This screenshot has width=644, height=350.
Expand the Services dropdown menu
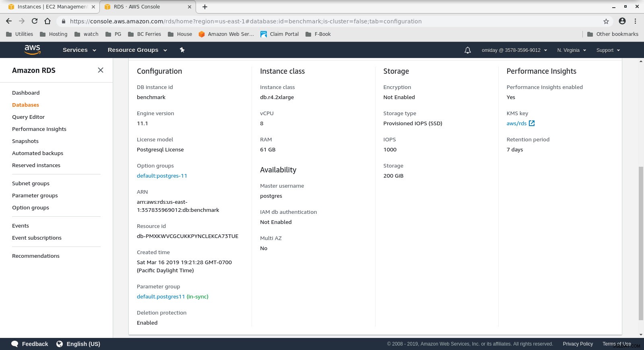(79, 50)
